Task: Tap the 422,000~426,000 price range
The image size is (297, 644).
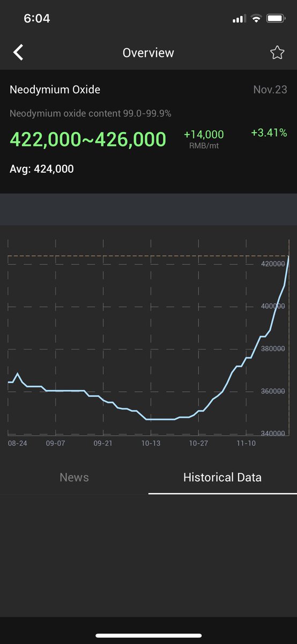Action: coord(88,140)
